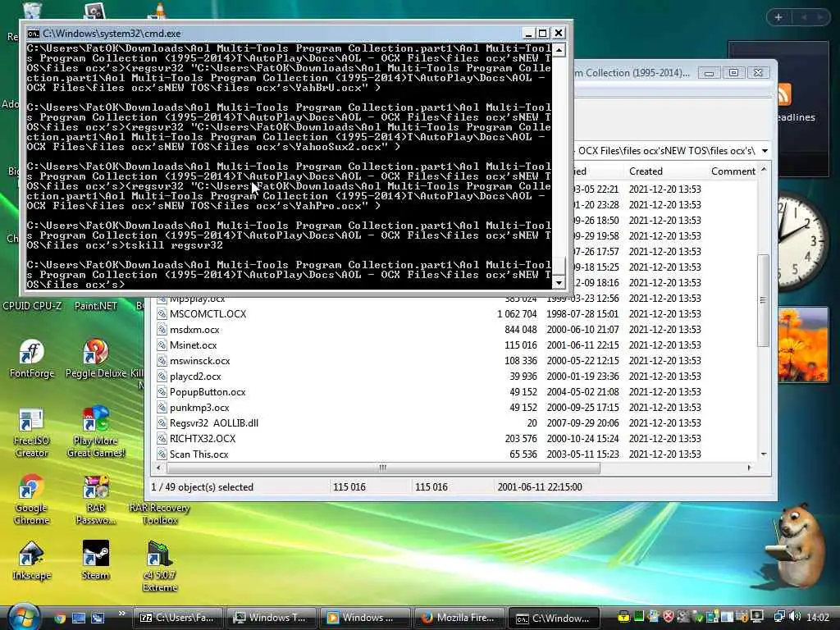Click the hamster notes gadget on the desktop
This screenshot has width=840, height=630.
click(x=795, y=546)
